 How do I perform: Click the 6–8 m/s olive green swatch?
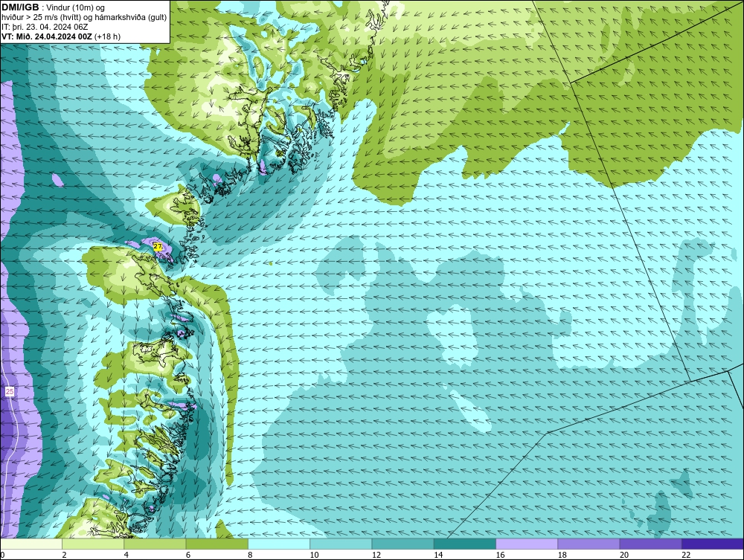tap(217, 544)
